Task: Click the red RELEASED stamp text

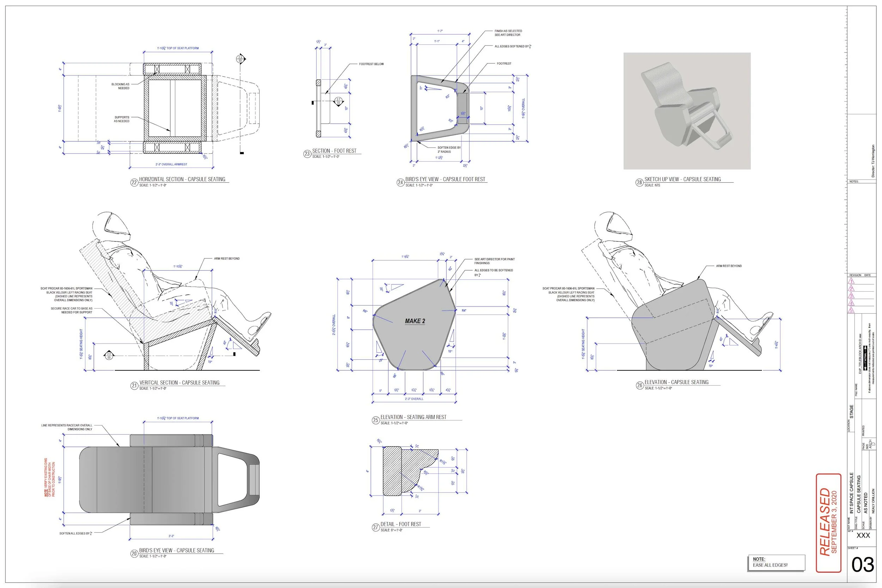Action: pyautogui.click(x=824, y=521)
